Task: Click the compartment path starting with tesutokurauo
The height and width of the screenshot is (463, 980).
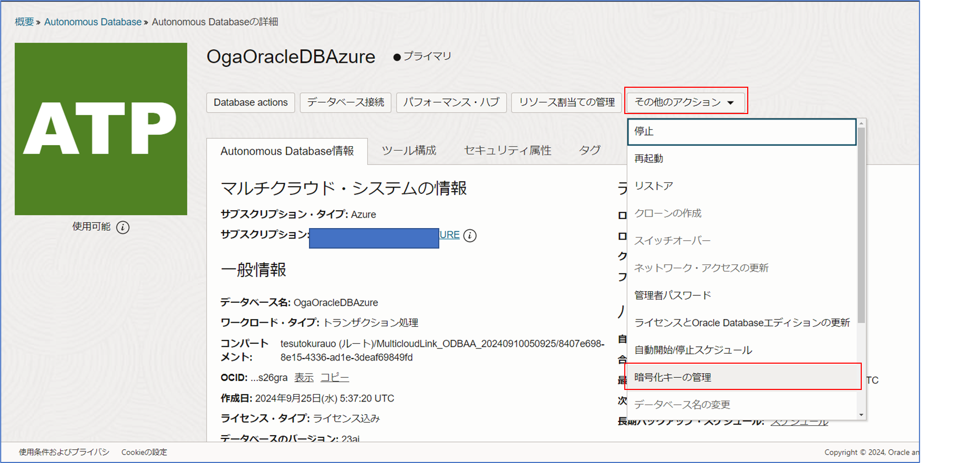Action: pyautogui.click(x=442, y=351)
